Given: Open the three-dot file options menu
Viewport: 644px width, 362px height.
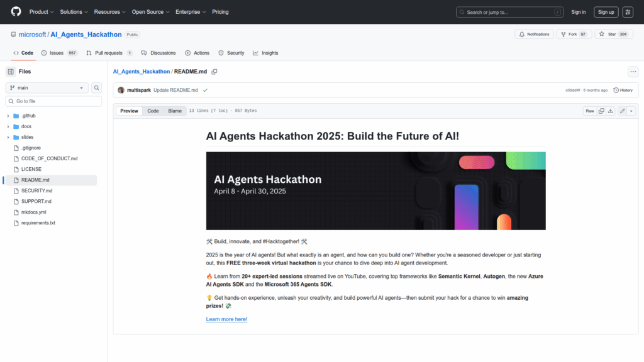Looking at the screenshot, I should click(633, 72).
